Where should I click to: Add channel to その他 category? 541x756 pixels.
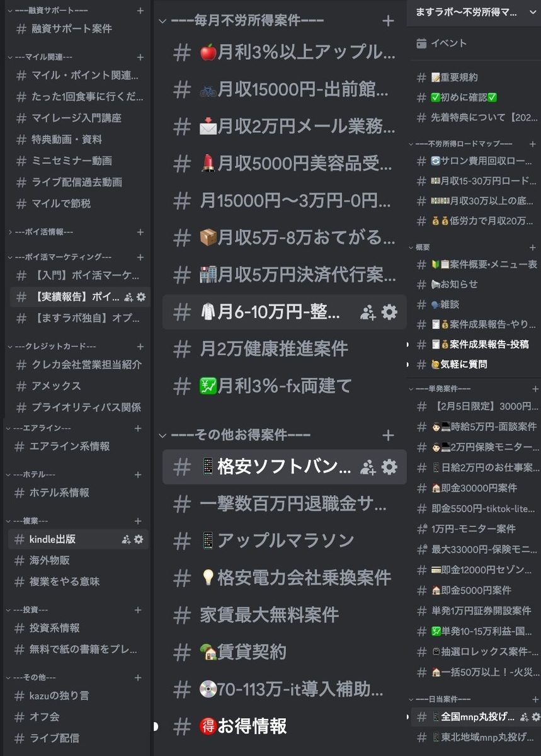tap(138, 678)
